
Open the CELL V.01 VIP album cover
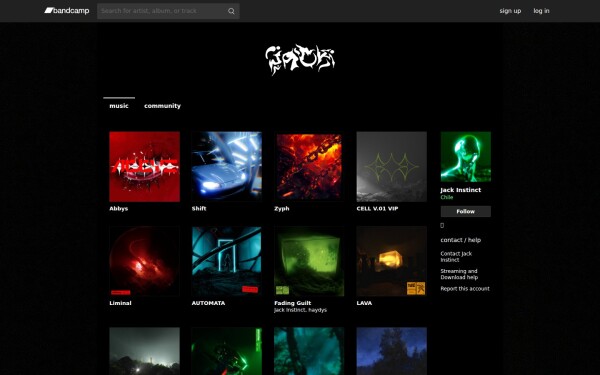point(391,166)
